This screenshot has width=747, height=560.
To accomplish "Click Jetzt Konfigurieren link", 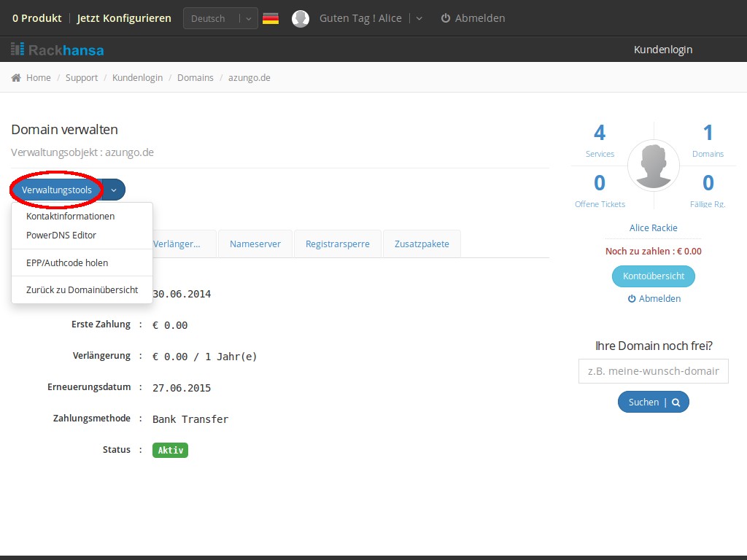I will (124, 18).
